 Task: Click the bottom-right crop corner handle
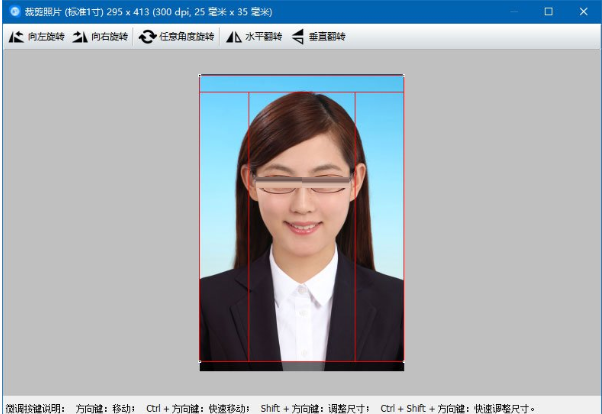pos(403,361)
